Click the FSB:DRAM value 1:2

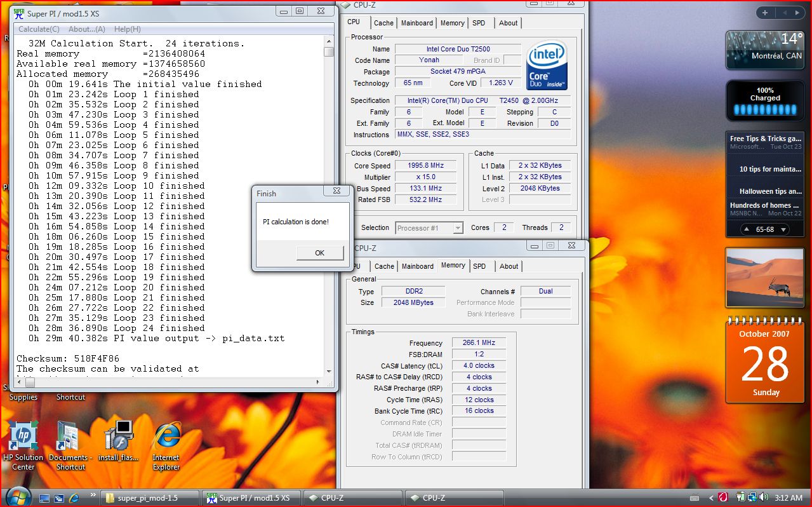tap(479, 354)
